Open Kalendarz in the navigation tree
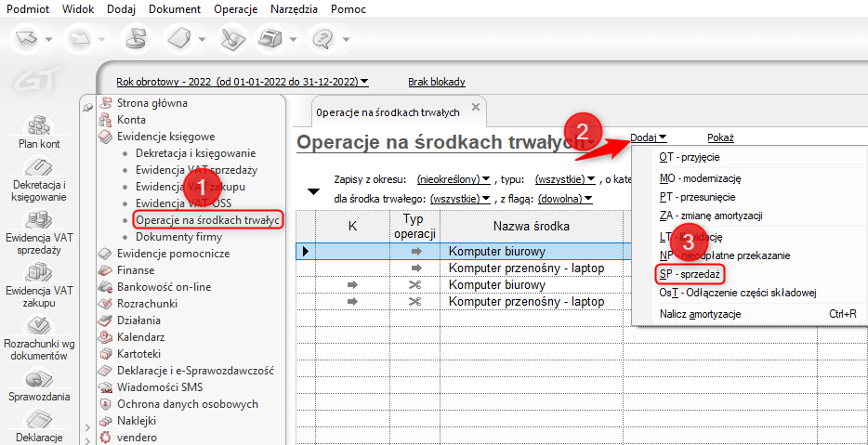 (x=140, y=336)
